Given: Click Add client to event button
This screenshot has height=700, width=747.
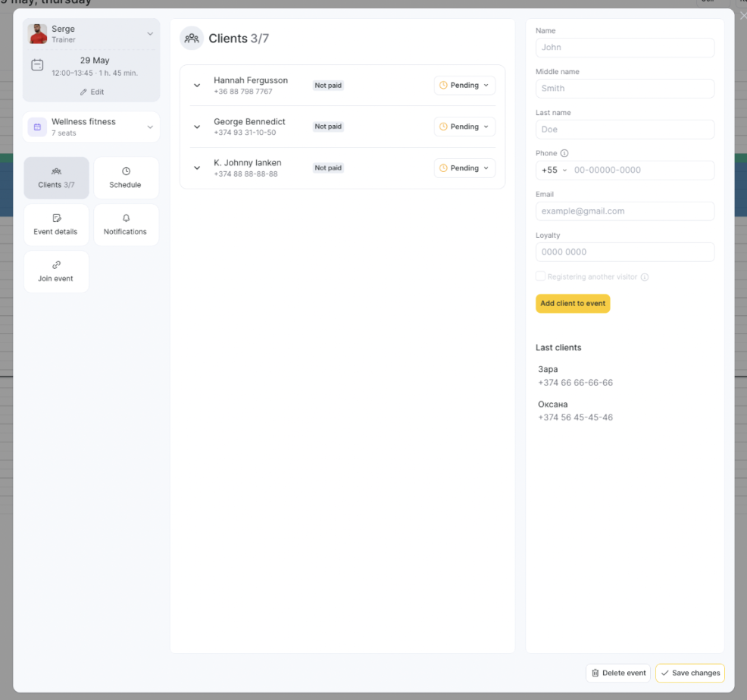Looking at the screenshot, I should pos(573,304).
